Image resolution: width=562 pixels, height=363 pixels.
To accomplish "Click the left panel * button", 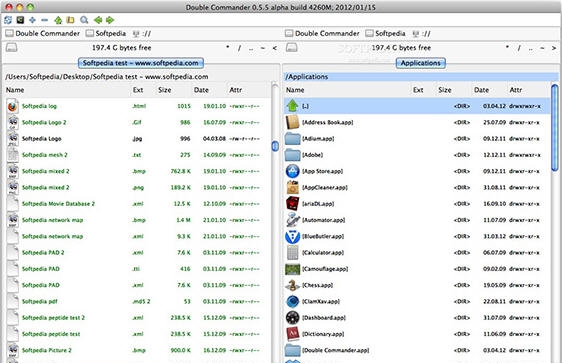I will click(228, 48).
